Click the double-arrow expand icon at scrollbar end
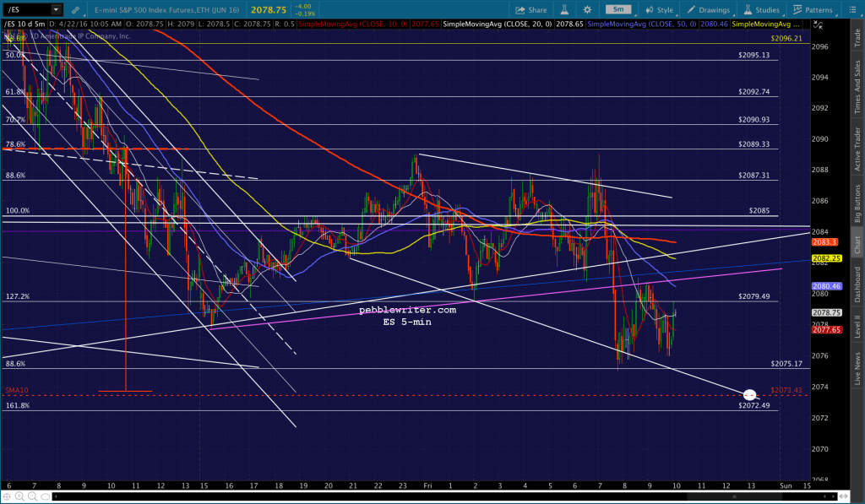Image resolution: width=865 pixels, height=504 pixels. 842,497
